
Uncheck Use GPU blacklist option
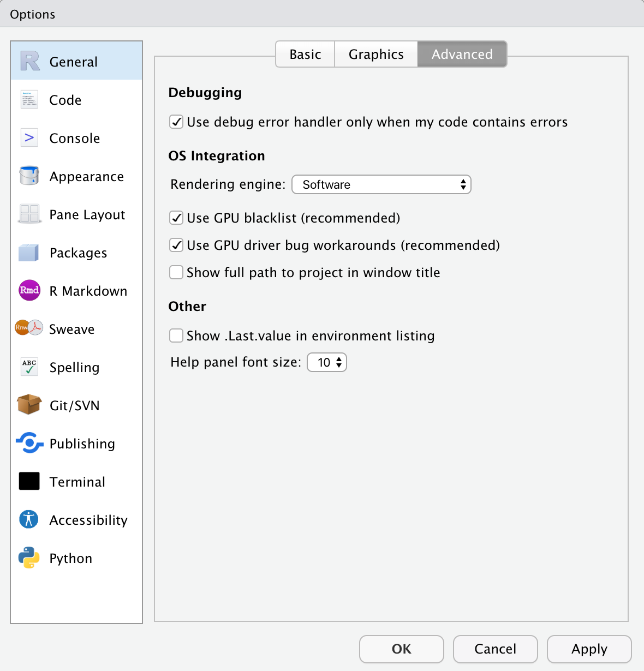[x=176, y=218]
